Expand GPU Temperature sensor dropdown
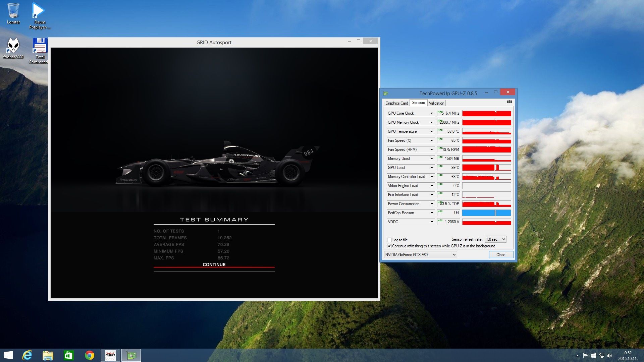Screen dimensions: 644x362 click(432, 131)
